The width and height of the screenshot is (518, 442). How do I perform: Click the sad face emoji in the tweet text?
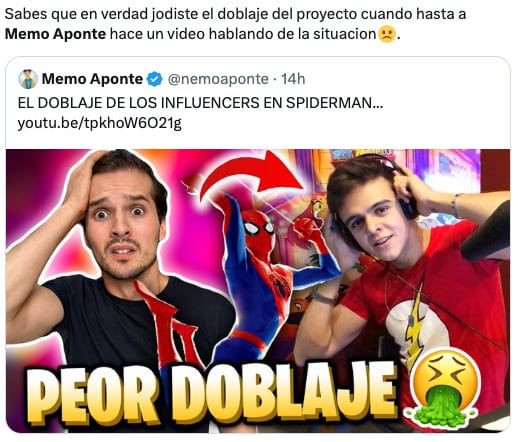387,34
